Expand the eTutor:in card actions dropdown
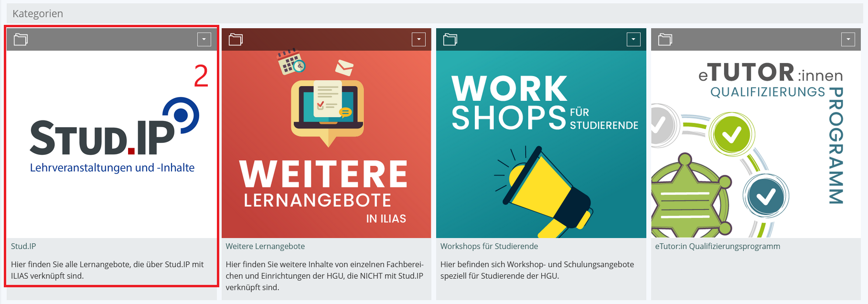The height and width of the screenshot is (304, 868). (848, 39)
